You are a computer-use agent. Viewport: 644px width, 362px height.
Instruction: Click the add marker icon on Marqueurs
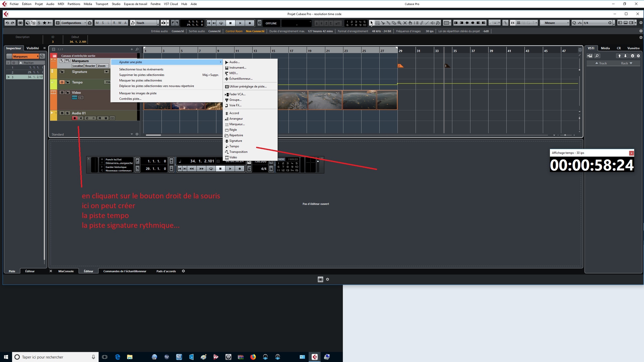(x=62, y=61)
